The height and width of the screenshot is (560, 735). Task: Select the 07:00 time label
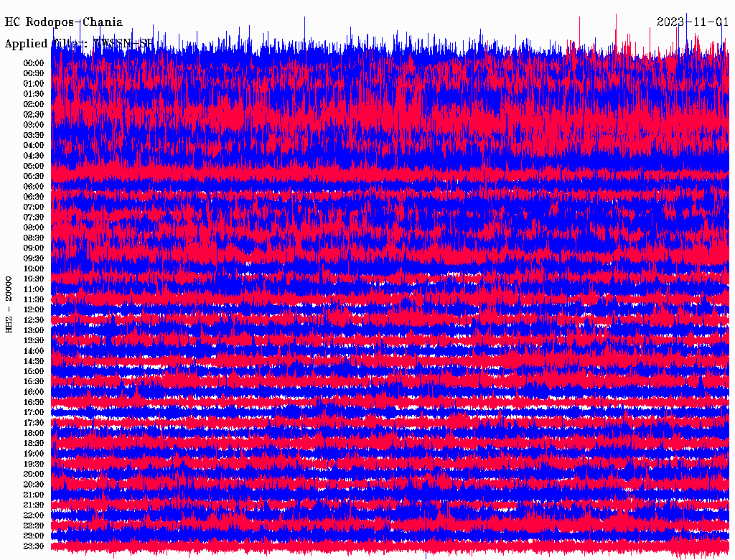point(33,207)
